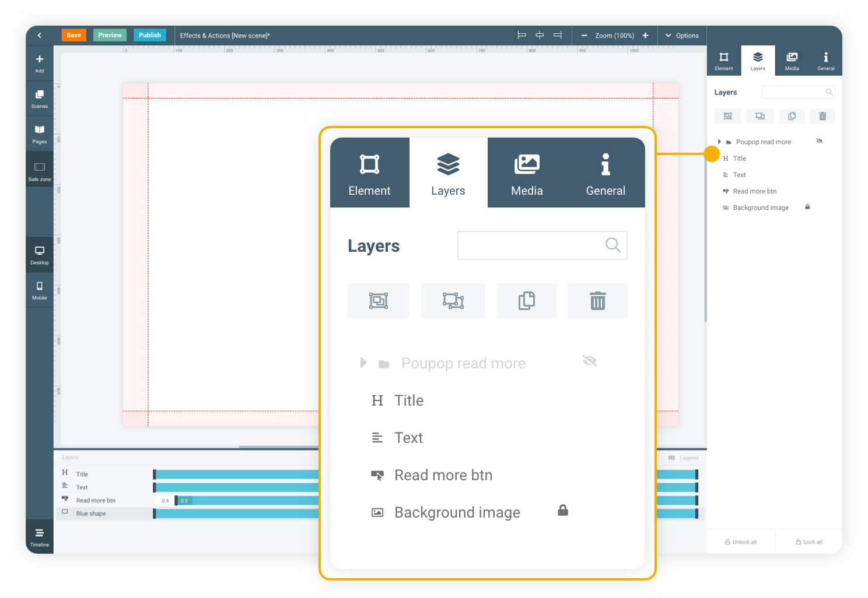Select small Title layer in right sidebar

pyautogui.click(x=739, y=159)
